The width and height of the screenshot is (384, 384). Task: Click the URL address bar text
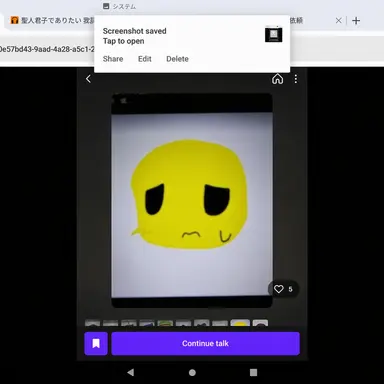(47, 49)
